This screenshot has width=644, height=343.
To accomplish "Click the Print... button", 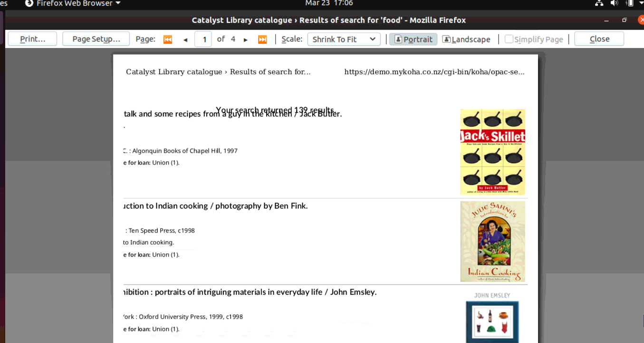I will 32,39.
